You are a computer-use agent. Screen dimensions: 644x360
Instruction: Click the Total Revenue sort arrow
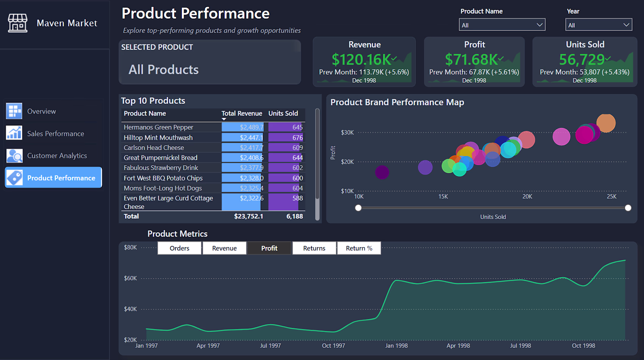coord(224,119)
